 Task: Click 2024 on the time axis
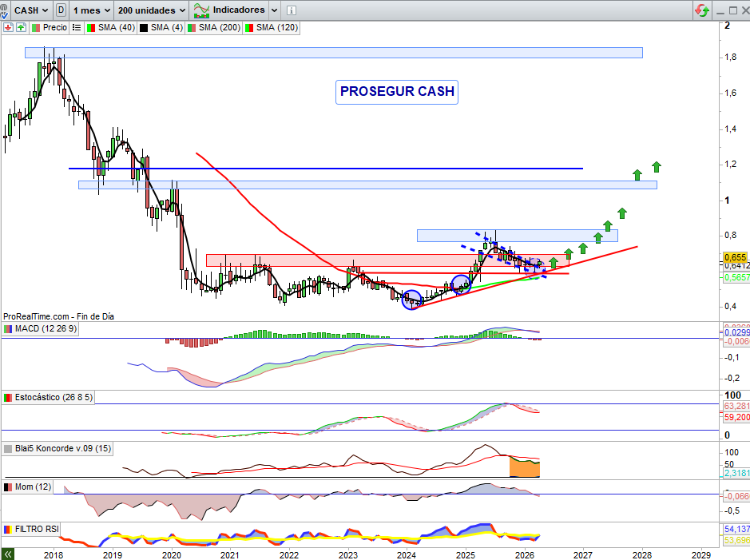point(407,555)
